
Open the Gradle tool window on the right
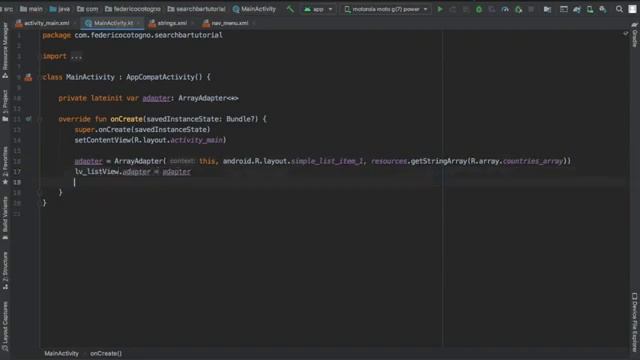point(635,35)
